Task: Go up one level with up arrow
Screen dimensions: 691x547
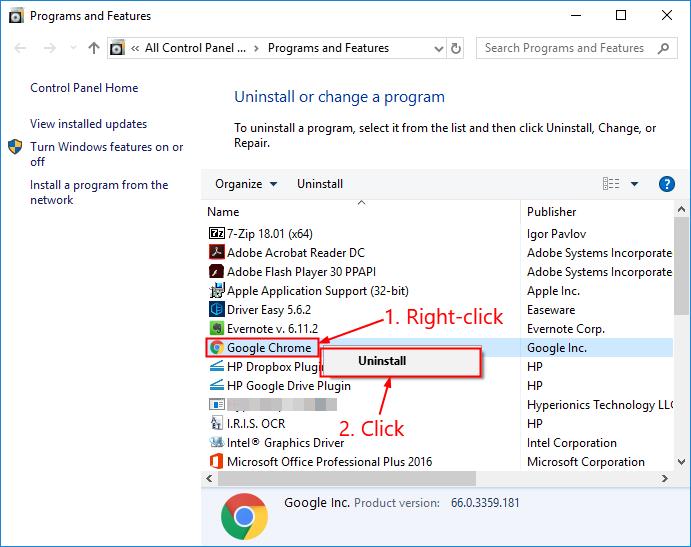Action: (93, 48)
